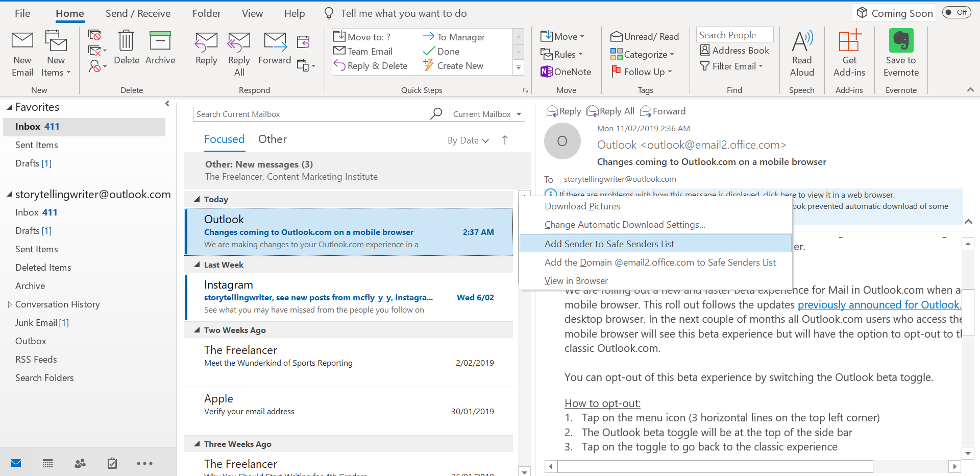Open the File tab
The height and width of the screenshot is (476, 980).
pos(22,13)
